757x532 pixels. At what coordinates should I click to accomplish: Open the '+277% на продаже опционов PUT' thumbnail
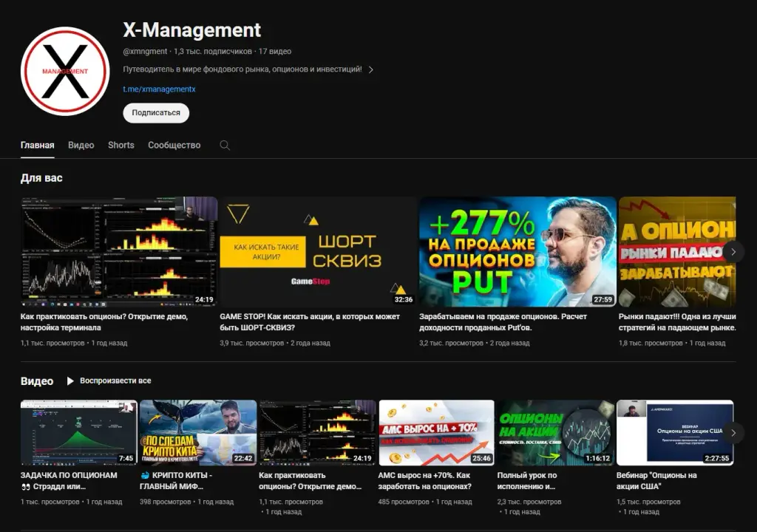click(517, 251)
